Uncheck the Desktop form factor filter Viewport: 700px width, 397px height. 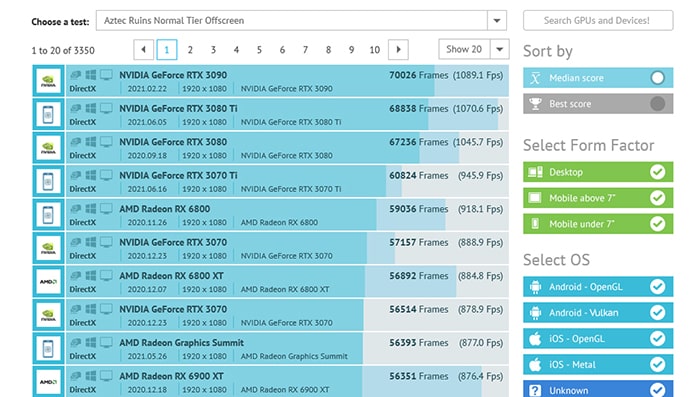tap(598, 172)
